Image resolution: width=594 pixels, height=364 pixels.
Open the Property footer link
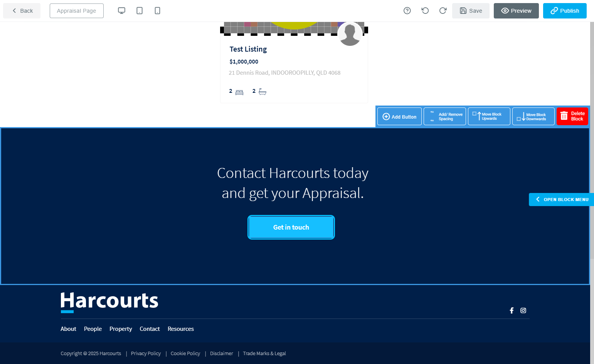pos(121,329)
